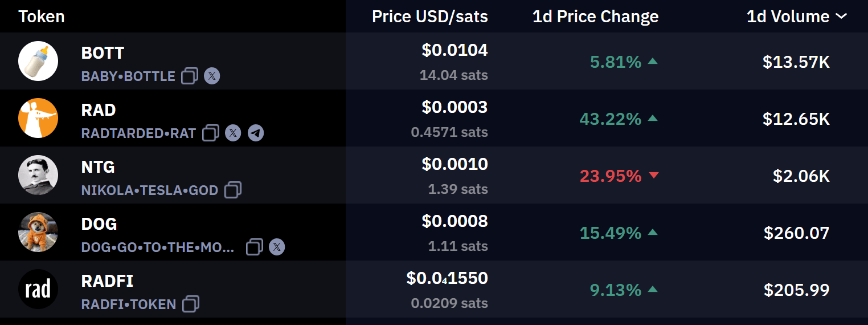Copy the NIKOLA•TESLA•GOD token name

tap(233, 190)
